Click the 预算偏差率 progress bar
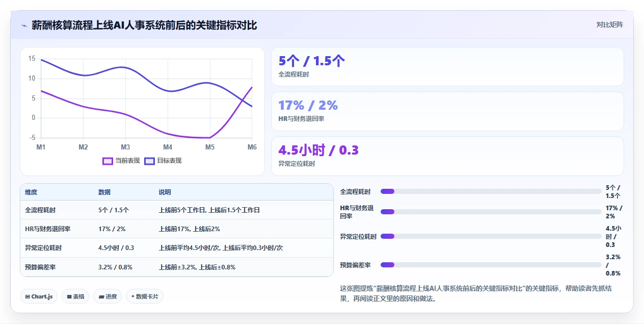 coord(491,265)
